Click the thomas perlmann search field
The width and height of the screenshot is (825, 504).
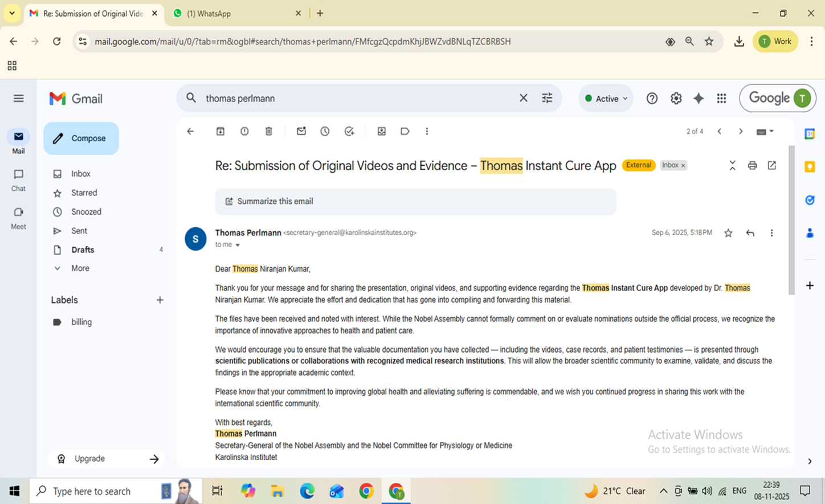(x=353, y=99)
